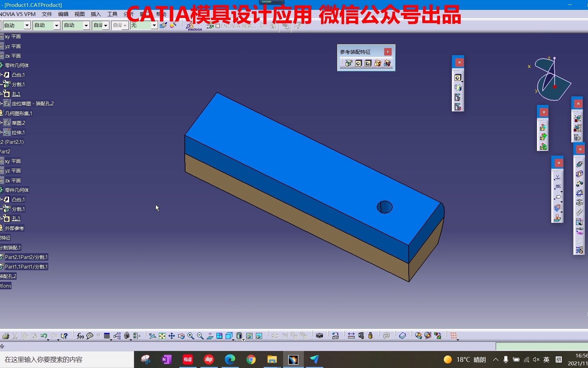Click Fit All In view icon

(x=162, y=336)
